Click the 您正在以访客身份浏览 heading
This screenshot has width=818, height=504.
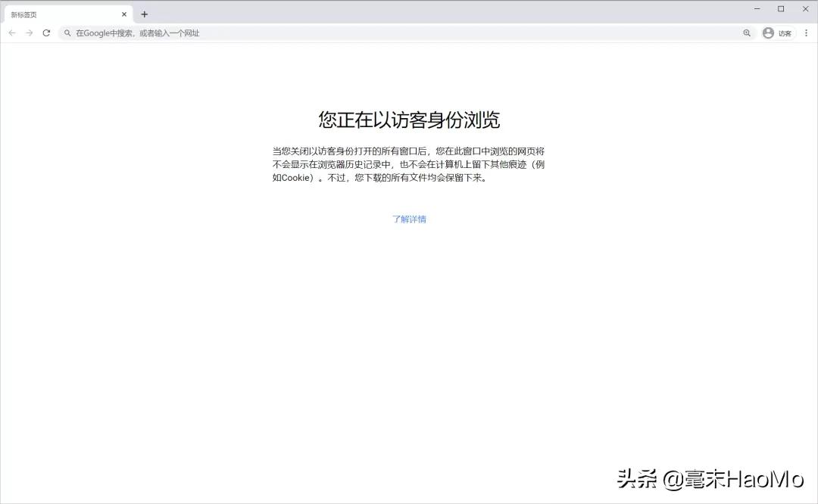point(409,120)
